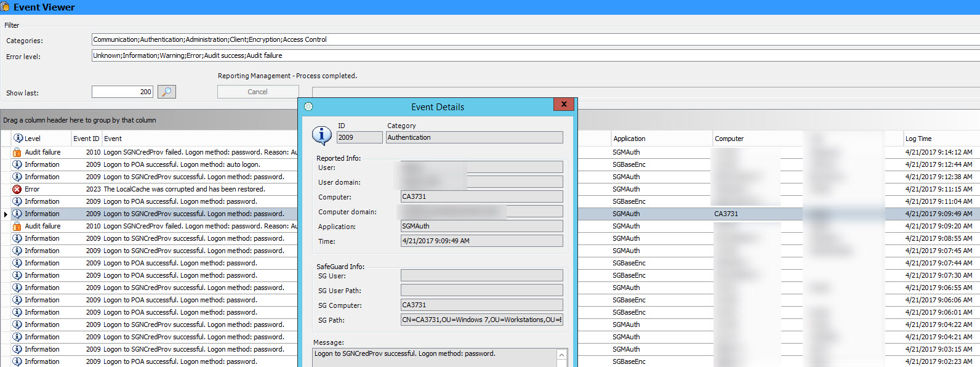Click the Error level filter field
Image resolution: width=980 pixels, height=367 pixels.
pyautogui.click(x=536, y=55)
